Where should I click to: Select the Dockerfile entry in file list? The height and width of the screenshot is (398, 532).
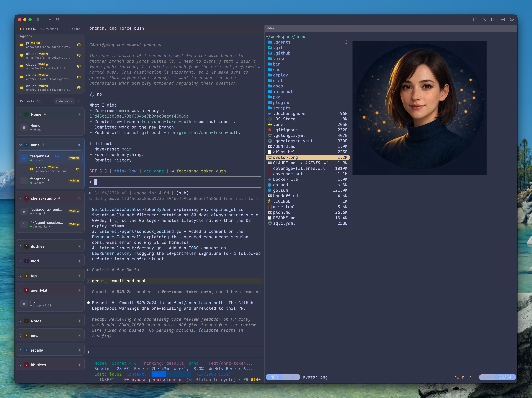pos(308,179)
